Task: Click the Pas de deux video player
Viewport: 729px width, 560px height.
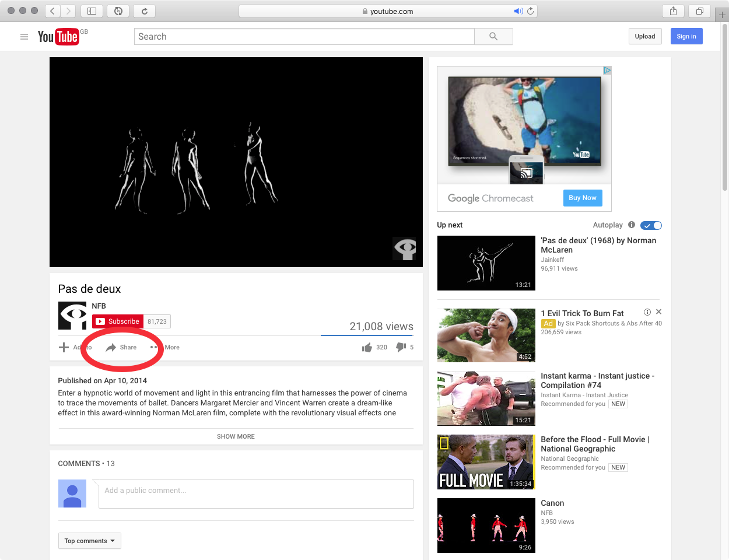Action: [236, 162]
